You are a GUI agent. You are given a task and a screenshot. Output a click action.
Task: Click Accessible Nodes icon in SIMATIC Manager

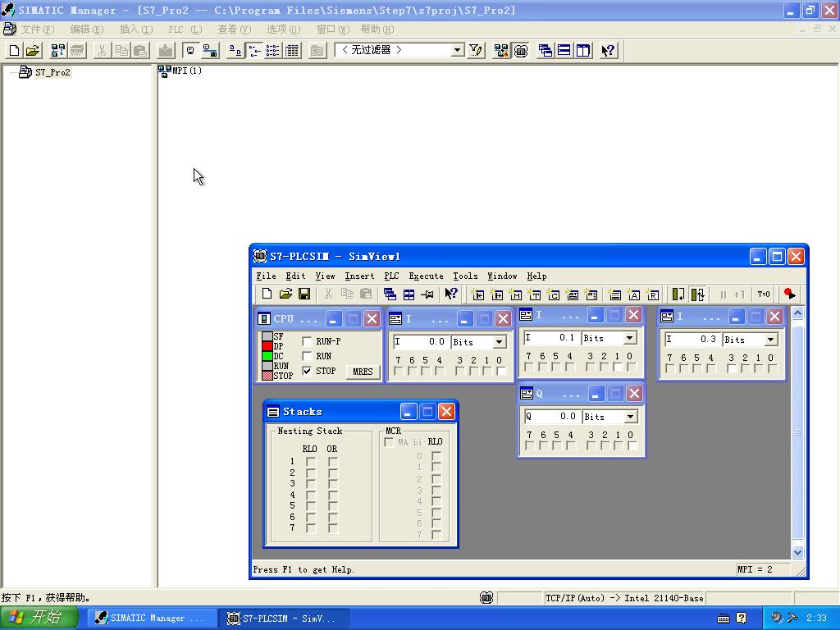(x=58, y=50)
